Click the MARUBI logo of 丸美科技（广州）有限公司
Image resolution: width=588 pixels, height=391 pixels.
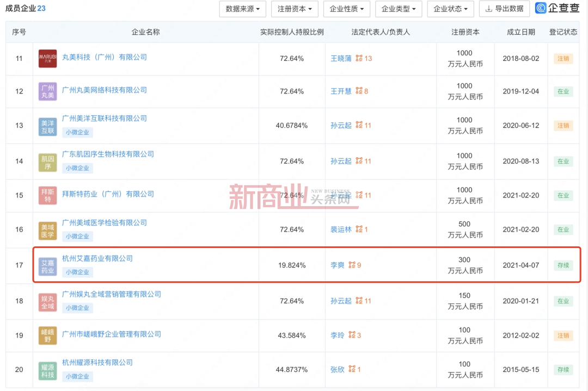pyautogui.click(x=47, y=58)
